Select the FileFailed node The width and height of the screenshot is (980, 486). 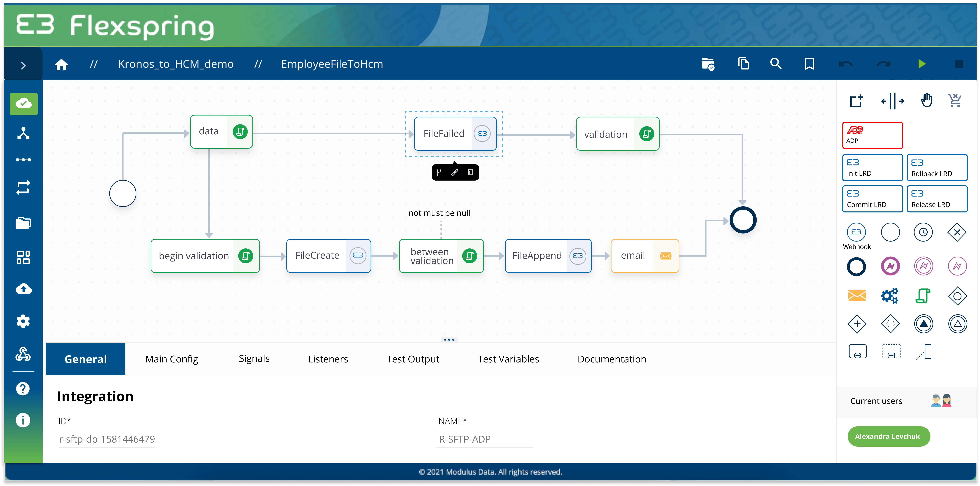[x=455, y=134]
